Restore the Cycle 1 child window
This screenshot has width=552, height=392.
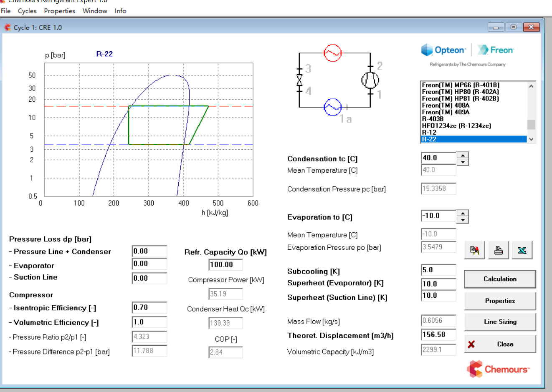(x=513, y=27)
